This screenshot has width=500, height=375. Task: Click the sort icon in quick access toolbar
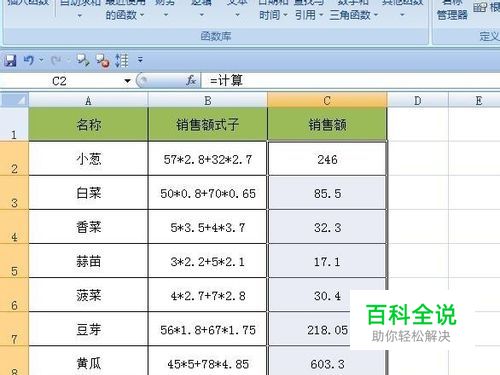point(122,61)
